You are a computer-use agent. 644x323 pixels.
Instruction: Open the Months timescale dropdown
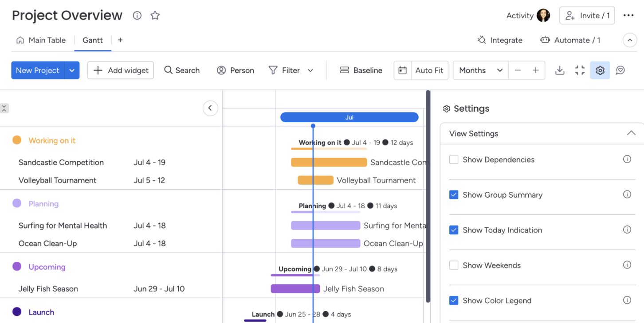pos(481,70)
